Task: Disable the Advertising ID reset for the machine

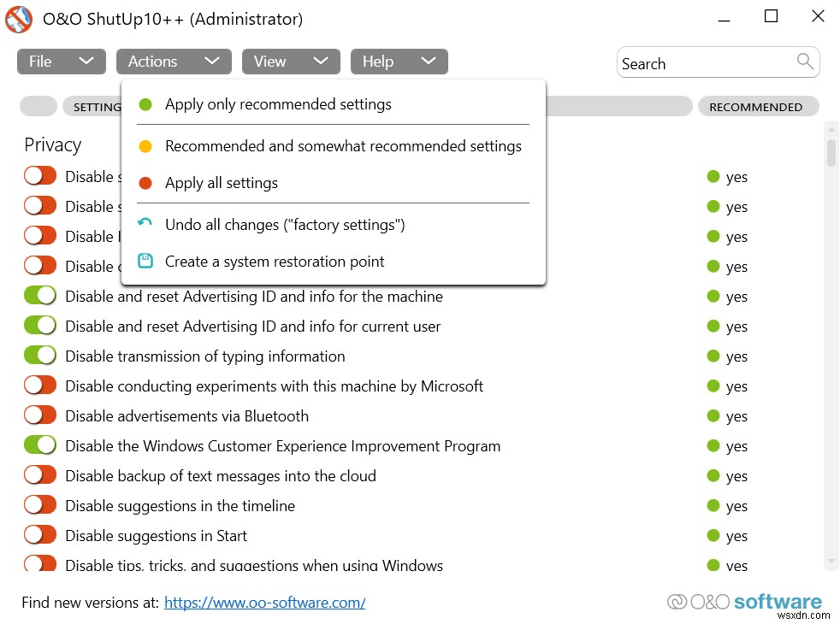Action: coord(39,295)
